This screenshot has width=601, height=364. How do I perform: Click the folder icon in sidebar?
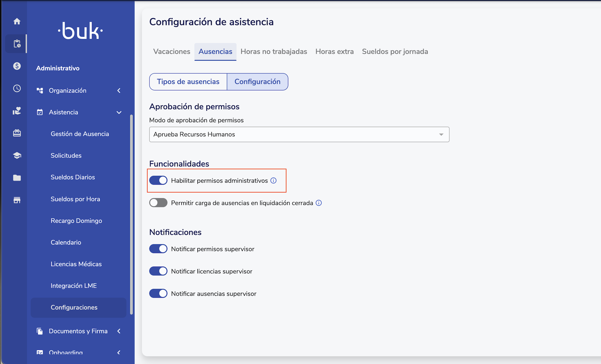17,178
